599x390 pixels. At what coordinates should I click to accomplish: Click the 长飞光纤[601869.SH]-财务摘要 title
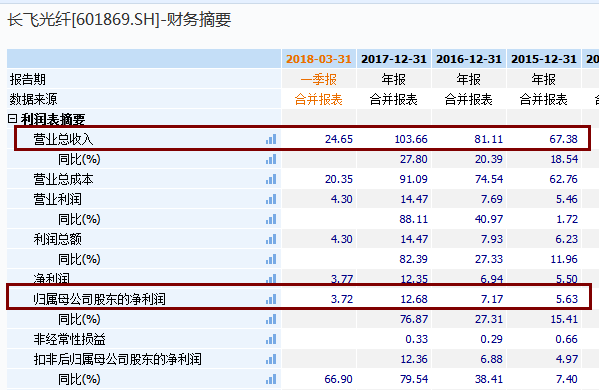click(119, 20)
